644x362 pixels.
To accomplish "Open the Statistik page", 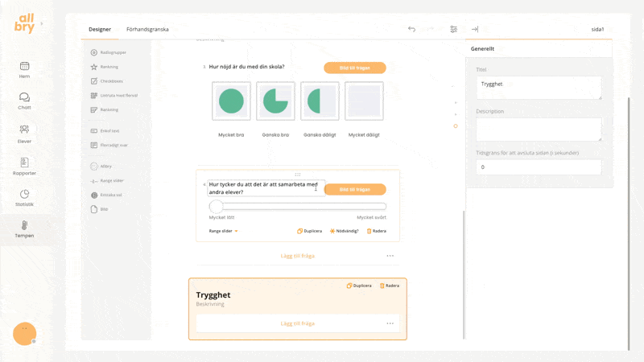I will (24, 198).
